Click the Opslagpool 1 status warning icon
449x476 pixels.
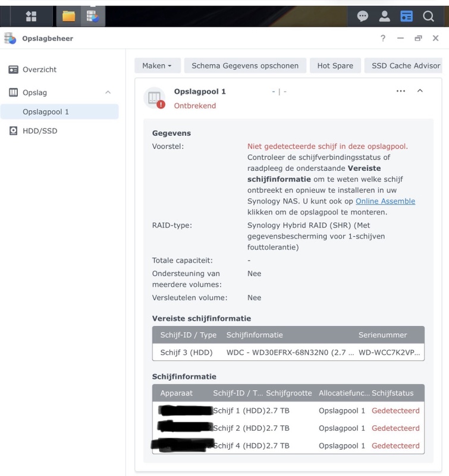click(161, 105)
